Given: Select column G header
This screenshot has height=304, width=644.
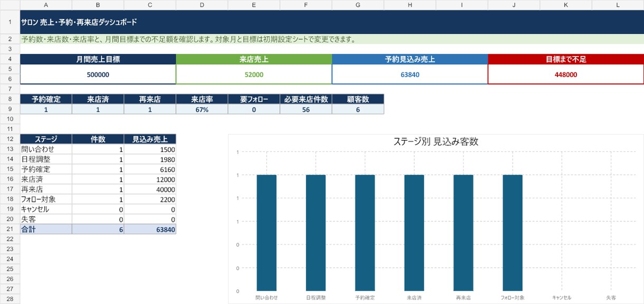Looking at the screenshot, I should [358, 5].
